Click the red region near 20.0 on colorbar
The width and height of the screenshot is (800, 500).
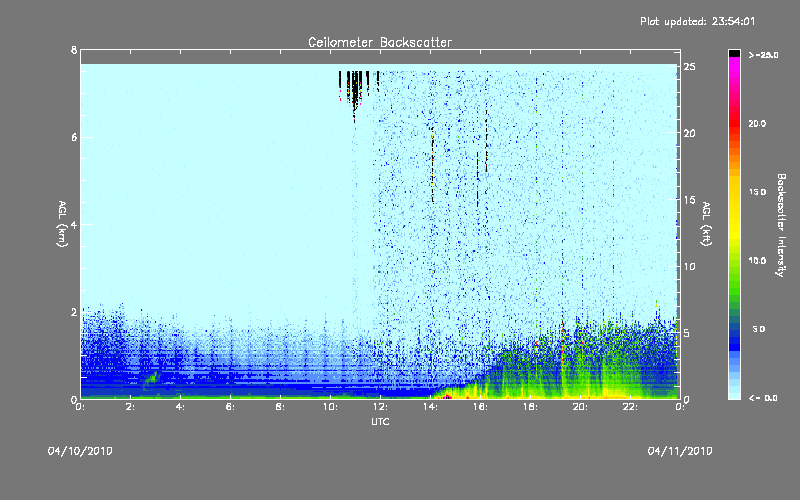(734, 123)
